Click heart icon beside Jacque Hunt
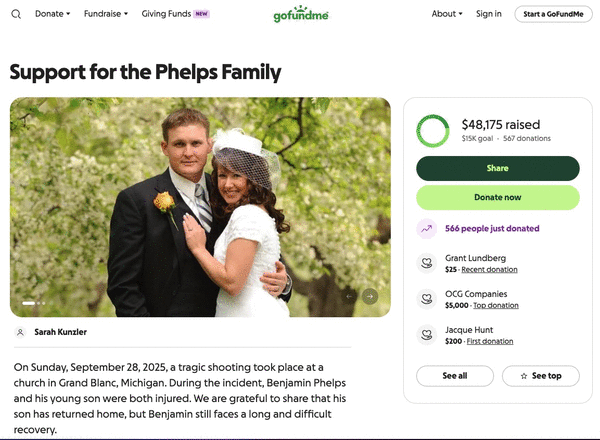600x440 pixels. 427,336
